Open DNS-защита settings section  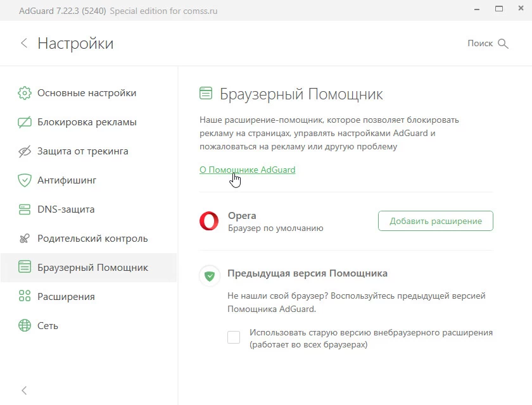click(66, 209)
